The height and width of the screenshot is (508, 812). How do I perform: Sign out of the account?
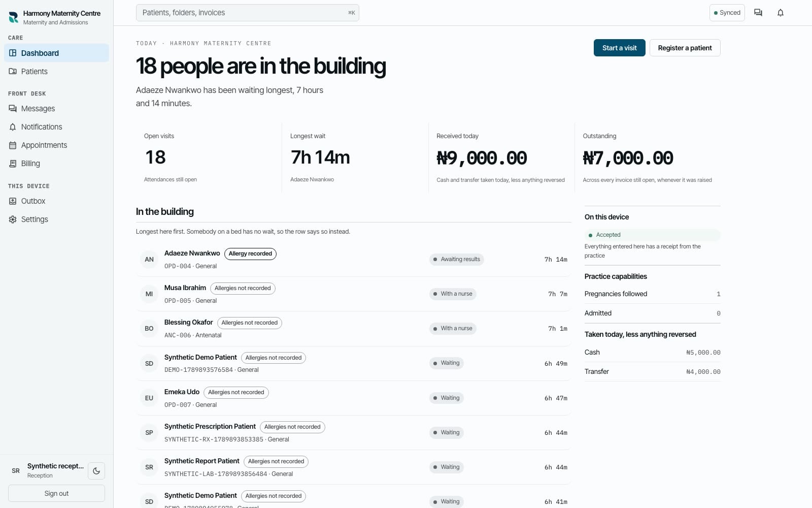(56, 493)
